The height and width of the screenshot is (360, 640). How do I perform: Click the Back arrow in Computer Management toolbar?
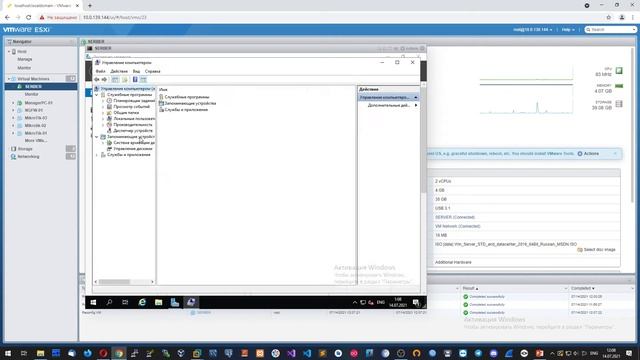(97, 80)
